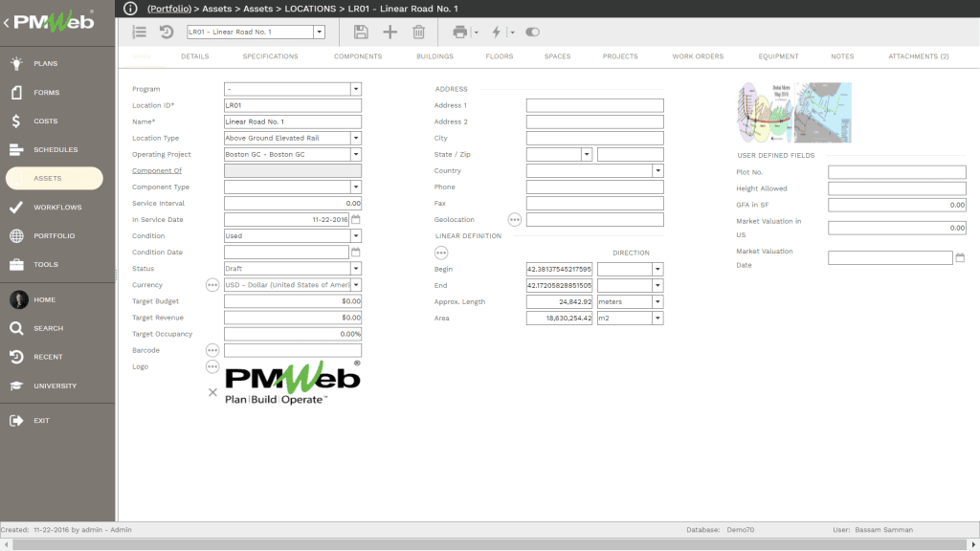Viewport: 980px width, 551px height.
Task: Open the Equipment tab
Action: pos(778,56)
